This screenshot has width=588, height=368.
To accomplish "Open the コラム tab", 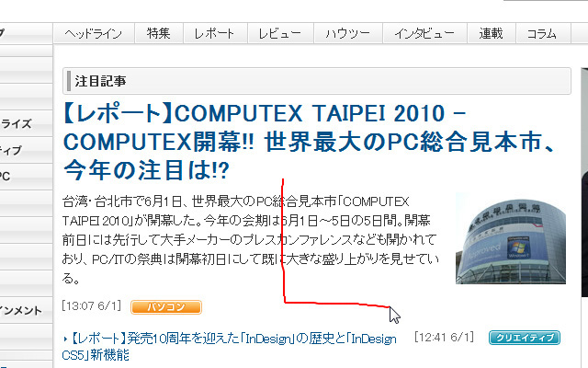I will [x=543, y=33].
